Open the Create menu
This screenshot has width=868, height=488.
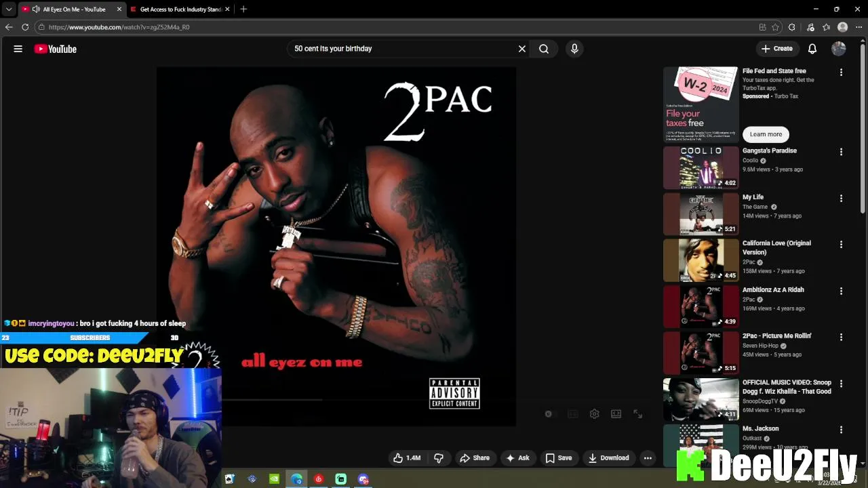[x=777, y=49]
